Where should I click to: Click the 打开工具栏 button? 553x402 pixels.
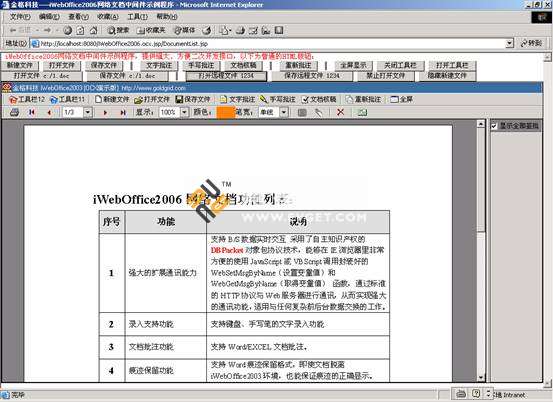(x=452, y=65)
